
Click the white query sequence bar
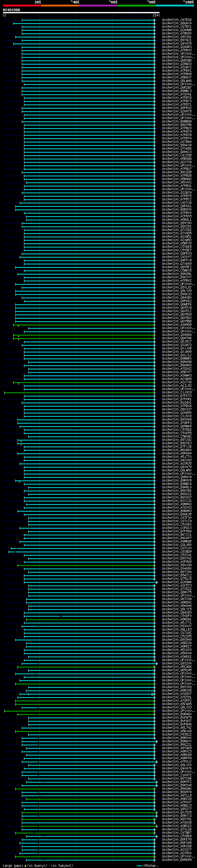click(81, 12)
